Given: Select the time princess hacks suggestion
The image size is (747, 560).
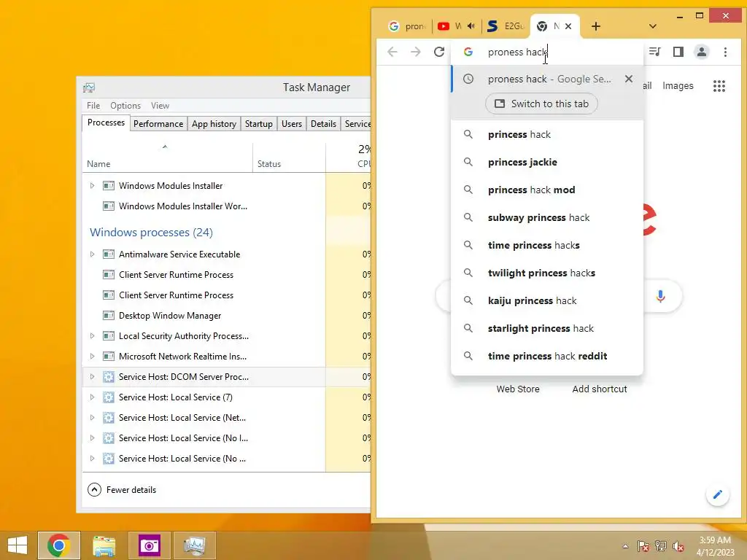Looking at the screenshot, I should (x=547, y=245).
